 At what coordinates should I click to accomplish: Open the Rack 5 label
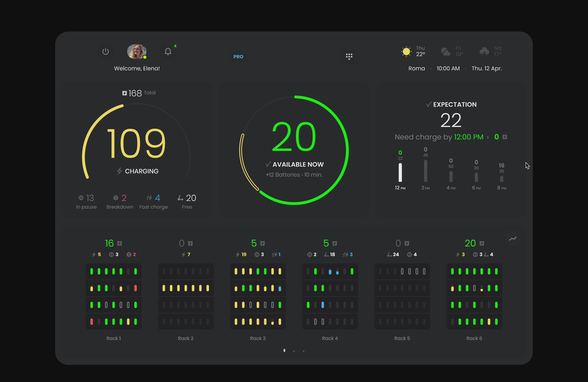coord(402,338)
